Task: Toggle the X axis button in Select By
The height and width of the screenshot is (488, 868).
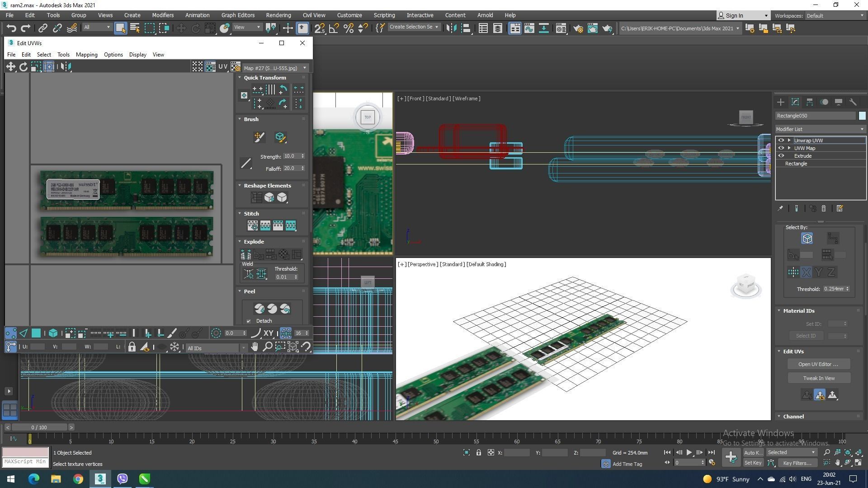Action: click(x=806, y=272)
